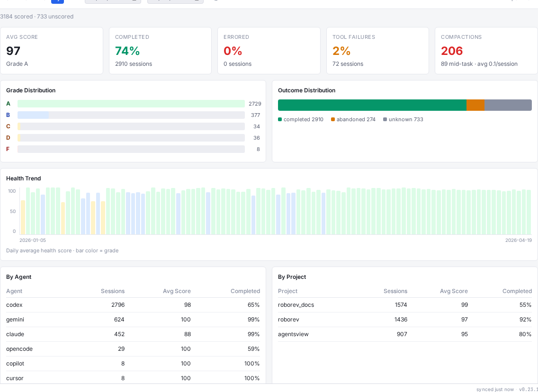Open the roborev_docs project
This screenshot has width=538, height=392.
[x=296, y=305]
